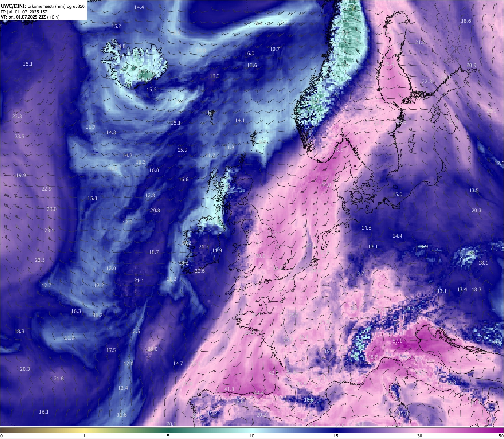The width and height of the screenshot is (504, 439).
Task: Click the 23.3 value on the map
Action: (x=17, y=116)
